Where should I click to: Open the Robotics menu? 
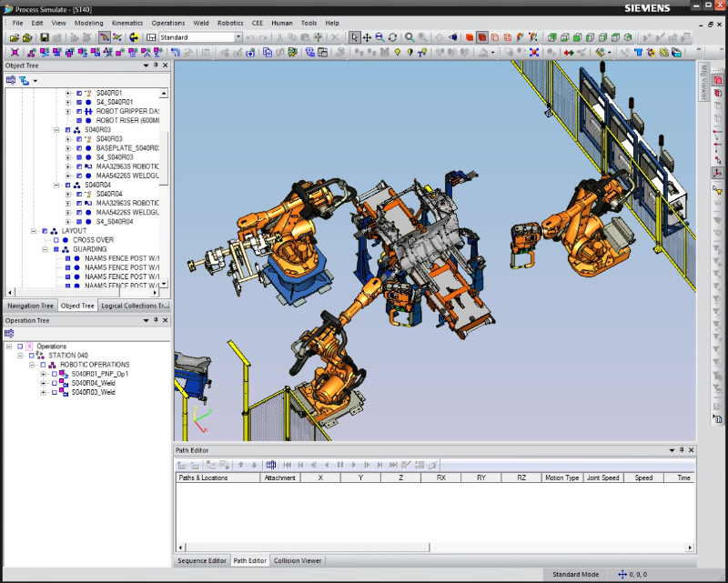click(x=230, y=23)
